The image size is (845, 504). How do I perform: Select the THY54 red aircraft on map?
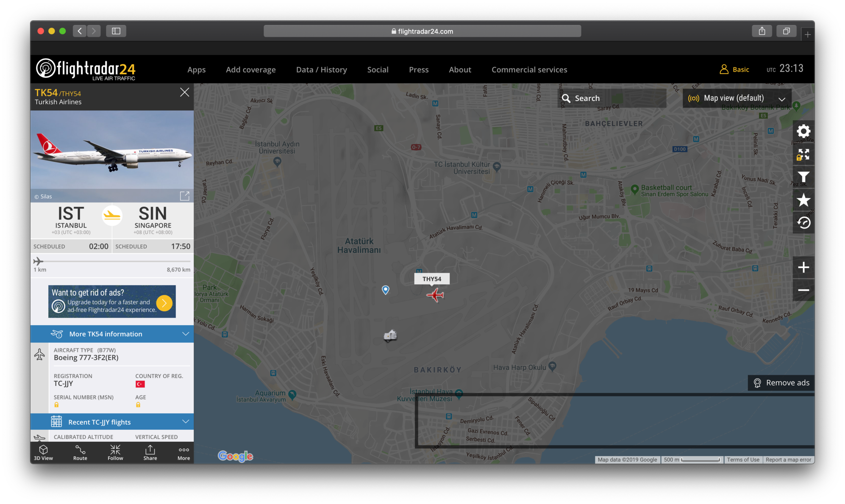tap(435, 295)
